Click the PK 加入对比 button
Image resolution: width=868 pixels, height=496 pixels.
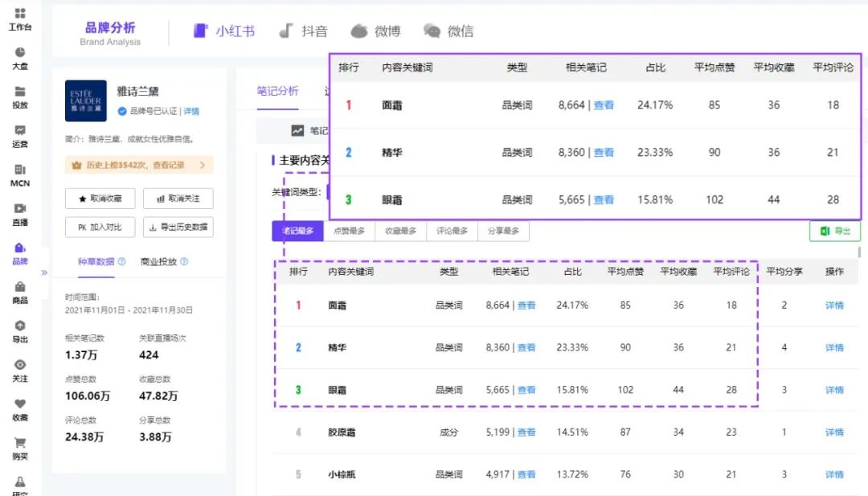tap(100, 227)
